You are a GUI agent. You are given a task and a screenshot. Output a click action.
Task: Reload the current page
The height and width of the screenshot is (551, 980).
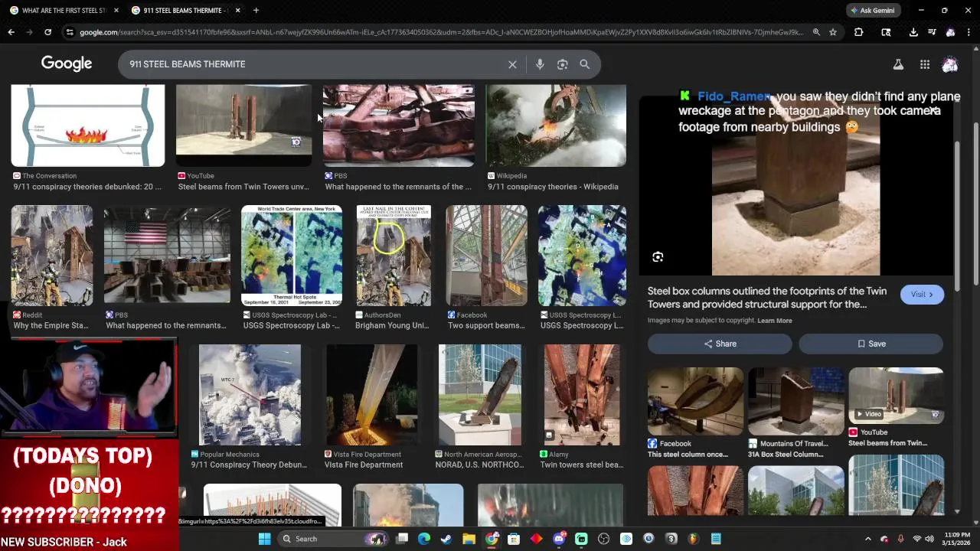[x=47, y=32]
